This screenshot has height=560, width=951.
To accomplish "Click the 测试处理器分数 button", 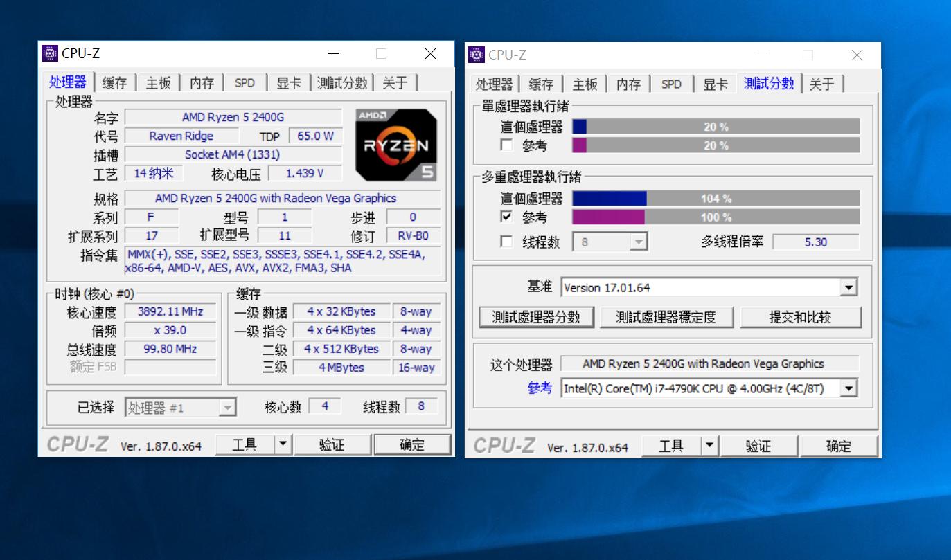I will tap(536, 316).
